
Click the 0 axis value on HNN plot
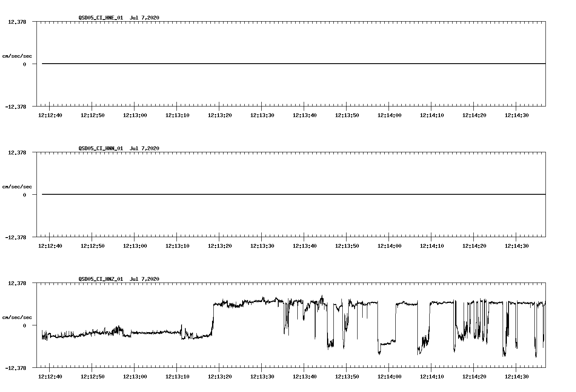pos(25,195)
